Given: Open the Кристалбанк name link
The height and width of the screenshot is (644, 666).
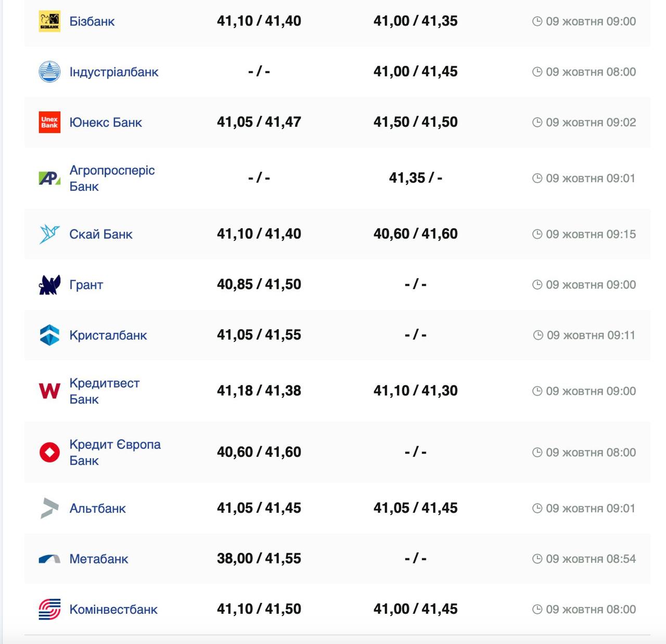Looking at the screenshot, I should point(108,335).
